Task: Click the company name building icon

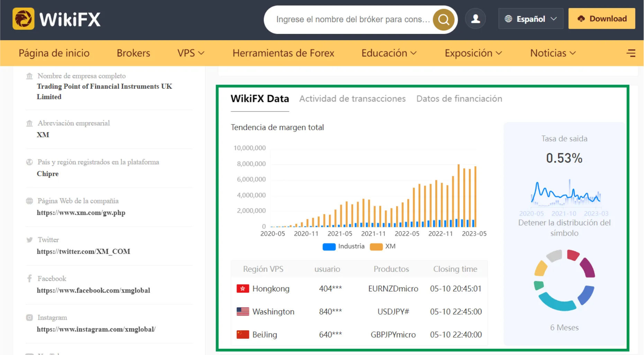Action: (29, 76)
